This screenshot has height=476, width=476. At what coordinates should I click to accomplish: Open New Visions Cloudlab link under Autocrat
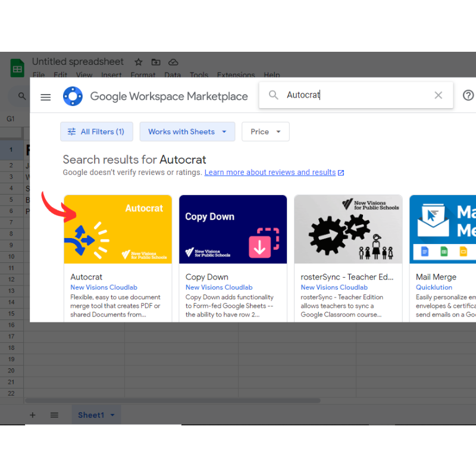[x=104, y=287]
